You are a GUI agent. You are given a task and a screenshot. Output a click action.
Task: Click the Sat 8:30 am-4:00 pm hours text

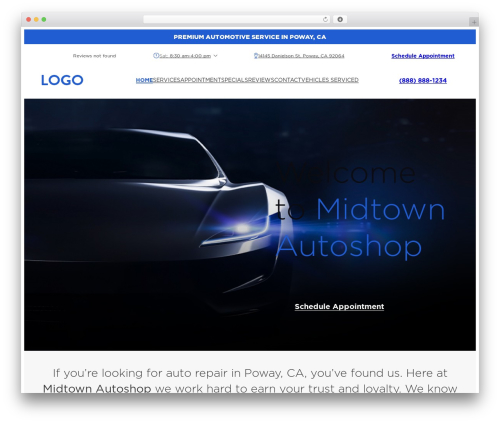coord(185,56)
